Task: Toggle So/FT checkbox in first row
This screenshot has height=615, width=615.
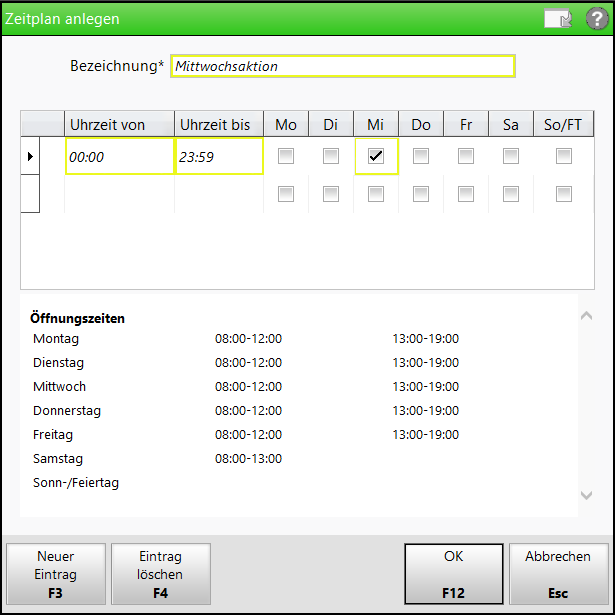Action: [564, 157]
